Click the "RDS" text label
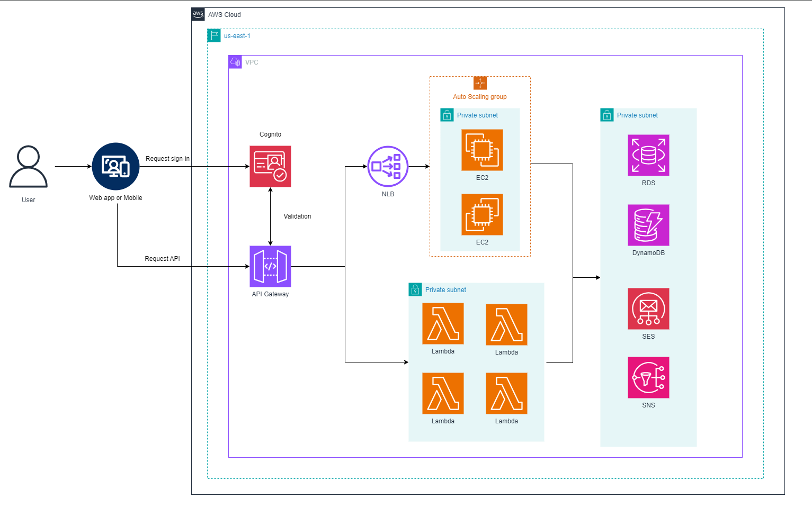Screen dimensions: 812x508 tap(648, 183)
